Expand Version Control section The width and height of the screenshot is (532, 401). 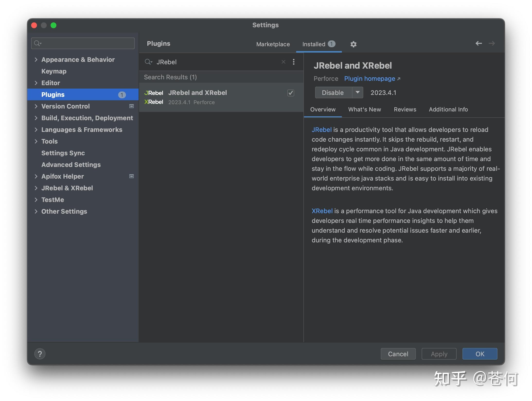pyautogui.click(x=36, y=106)
